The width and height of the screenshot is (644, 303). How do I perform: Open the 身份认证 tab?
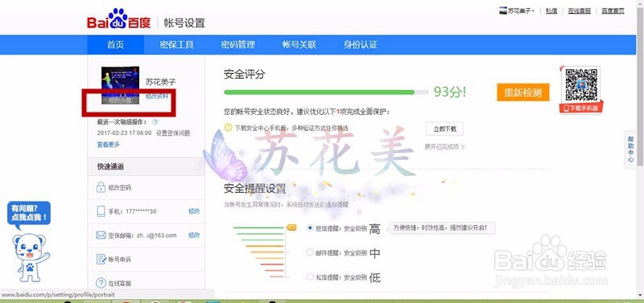pos(360,45)
